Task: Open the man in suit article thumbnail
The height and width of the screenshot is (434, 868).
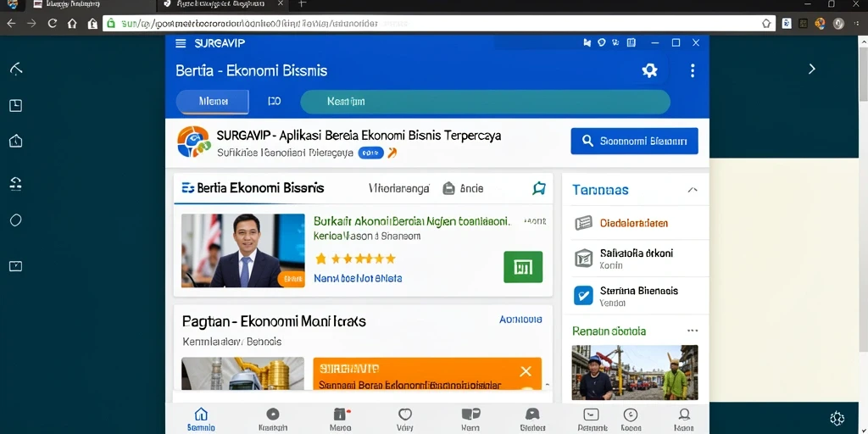Action: tap(243, 250)
